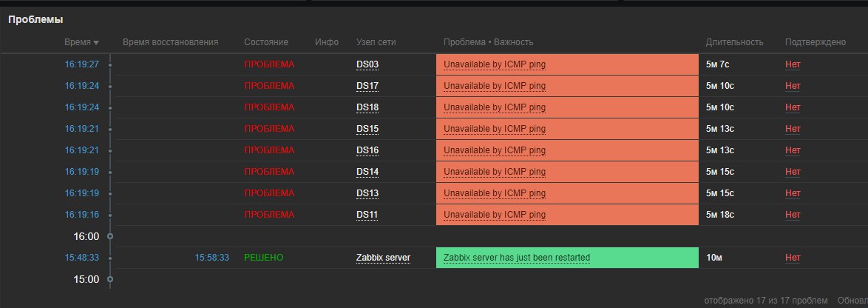Click the 15:00 timeline marker
This screenshot has width=868, height=308.
pos(110,279)
